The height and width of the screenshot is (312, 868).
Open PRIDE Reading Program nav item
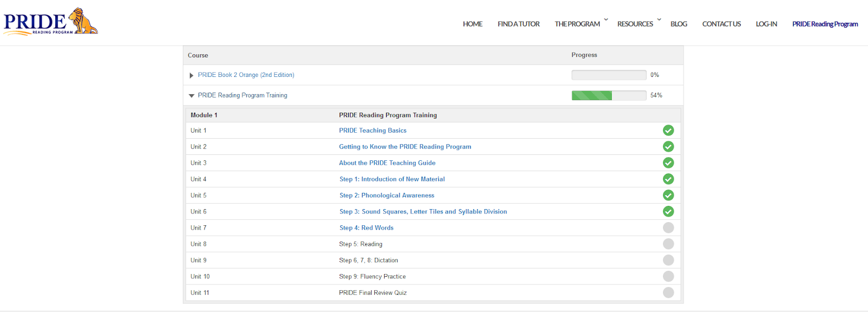825,24
